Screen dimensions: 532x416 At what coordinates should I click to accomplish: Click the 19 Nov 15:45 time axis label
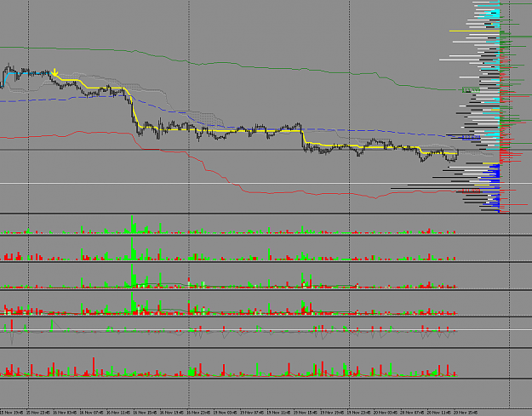tap(306, 413)
